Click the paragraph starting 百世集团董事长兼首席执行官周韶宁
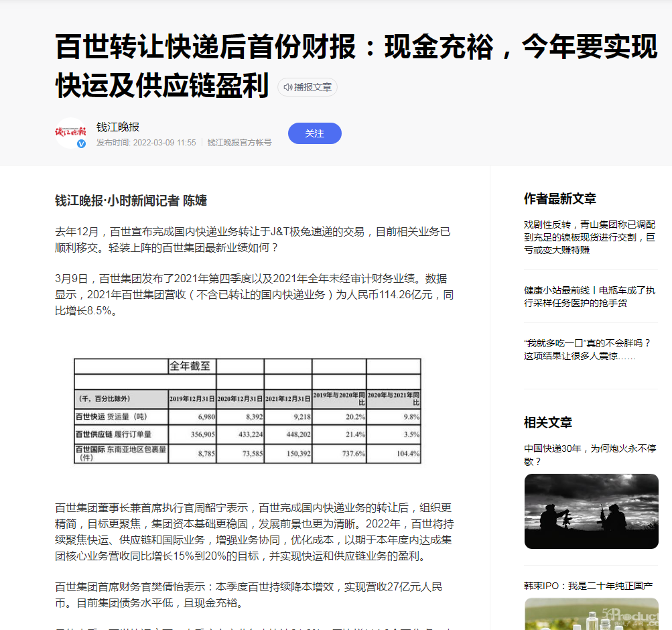Viewport: 672px width, 630px height. coord(254,532)
